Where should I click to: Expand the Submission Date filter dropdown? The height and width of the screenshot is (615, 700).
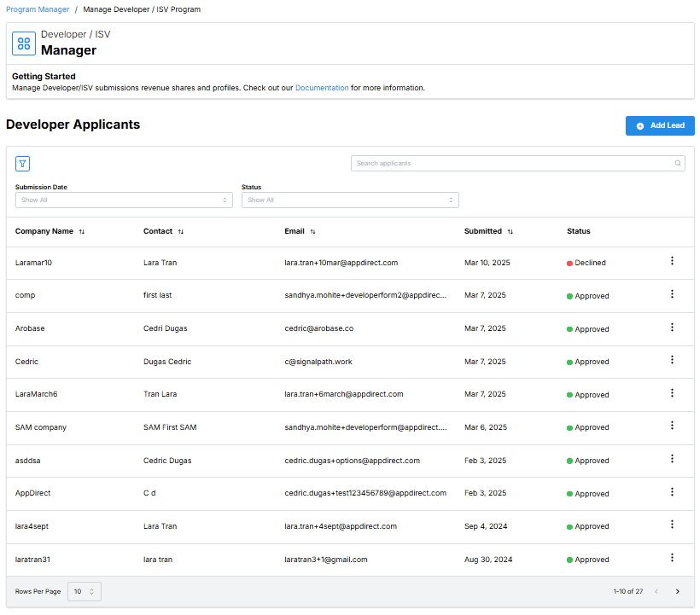point(124,200)
